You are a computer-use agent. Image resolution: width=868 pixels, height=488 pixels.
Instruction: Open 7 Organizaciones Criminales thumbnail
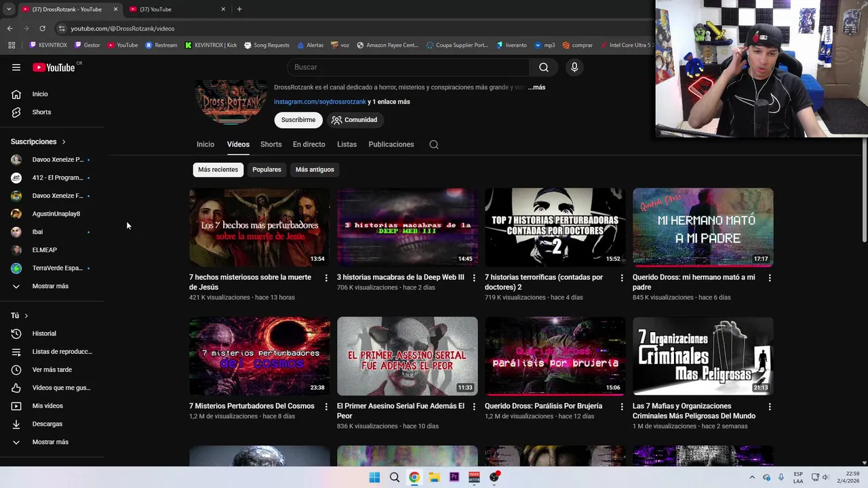[703, 356]
